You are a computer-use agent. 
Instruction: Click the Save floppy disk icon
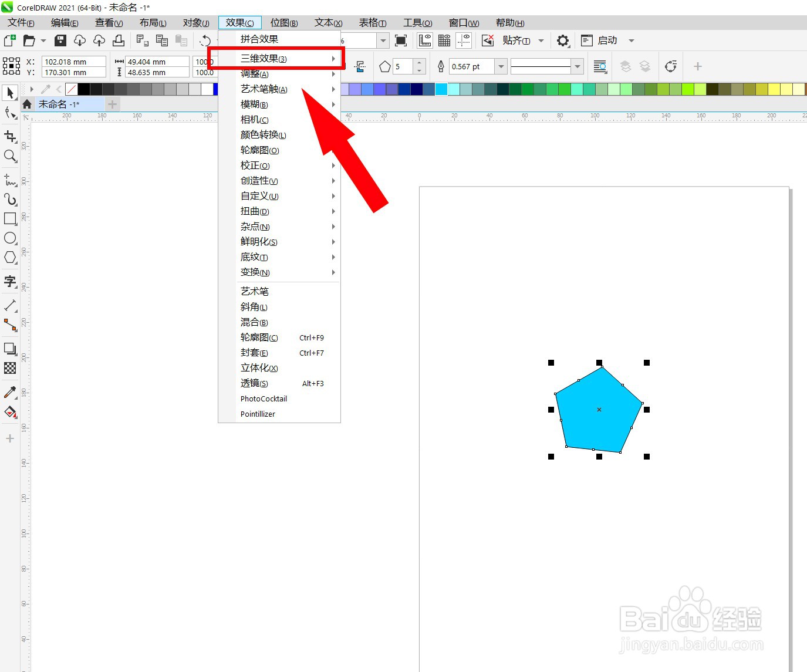click(x=60, y=40)
